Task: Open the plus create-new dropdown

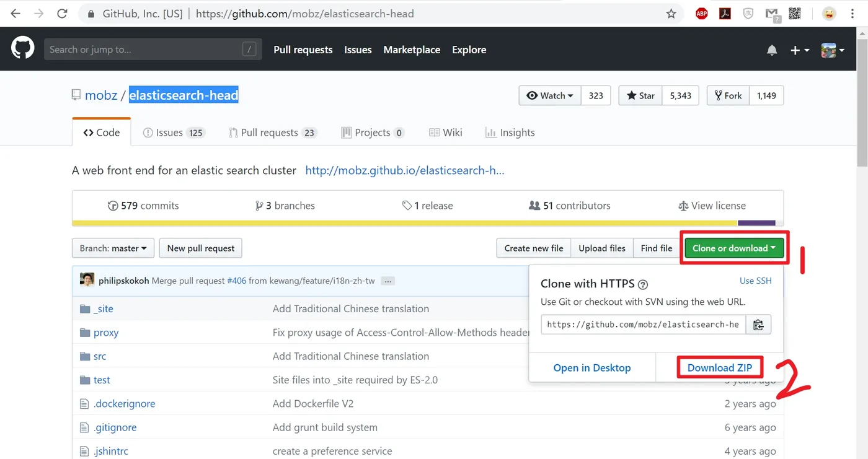Action: pos(800,50)
